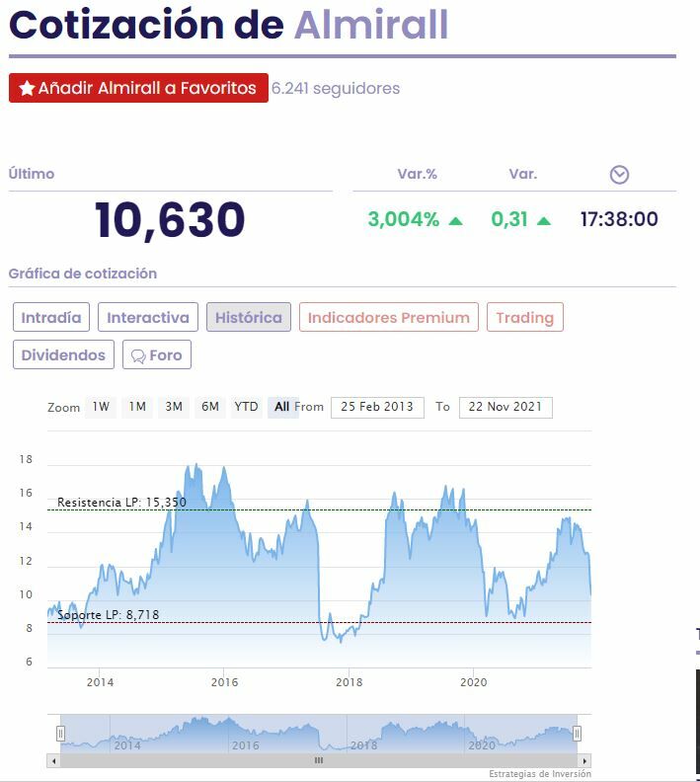Image resolution: width=700 pixels, height=782 pixels.
Task: Click the Resistencia LP: 15,350 label
Action: tap(121, 503)
